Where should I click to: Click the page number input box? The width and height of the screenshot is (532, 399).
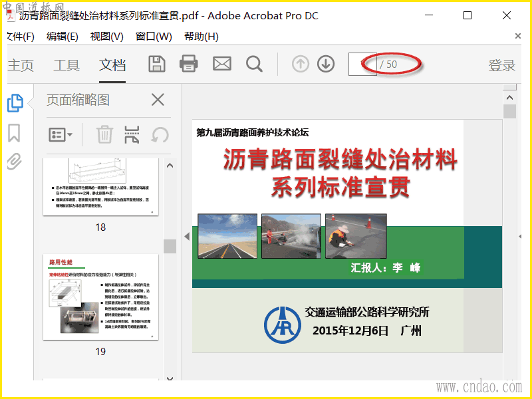point(362,64)
